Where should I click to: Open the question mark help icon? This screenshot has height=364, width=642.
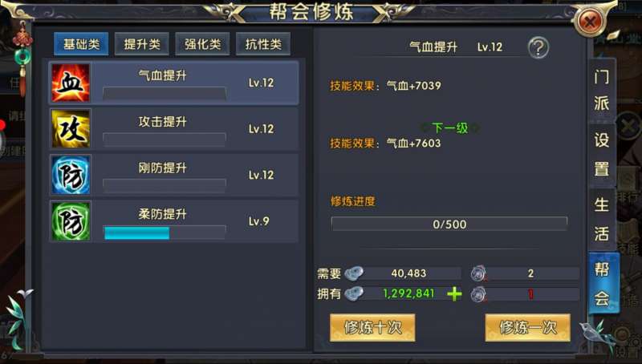tap(538, 47)
